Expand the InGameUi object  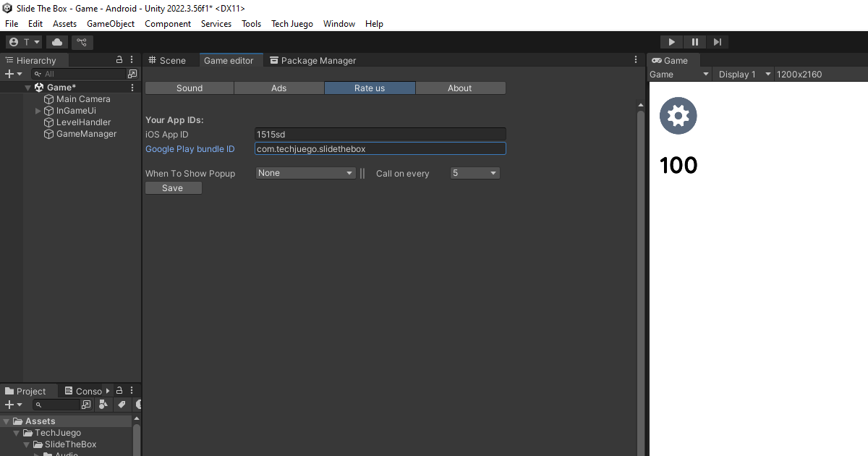pyautogui.click(x=38, y=111)
